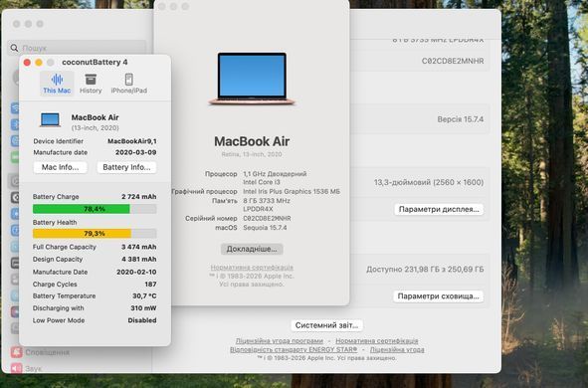Select Сповіщення in the Settings sidebar
This screenshot has width=588, height=388.
point(47,352)
